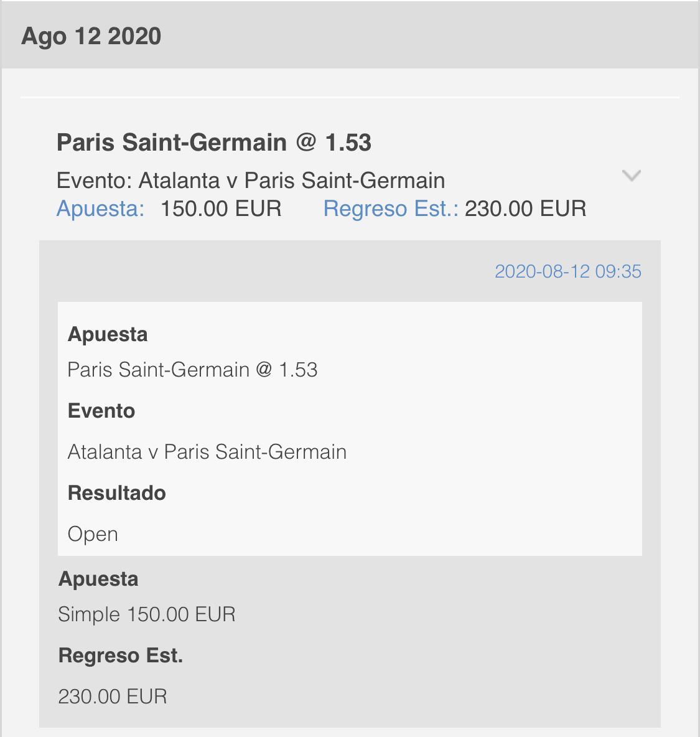Image resolution: width=700 pixels, height=737 pixels.
Task: Click Atalanta v Paris Saint-Germain text in card
Action: click(x=207, y=452)
